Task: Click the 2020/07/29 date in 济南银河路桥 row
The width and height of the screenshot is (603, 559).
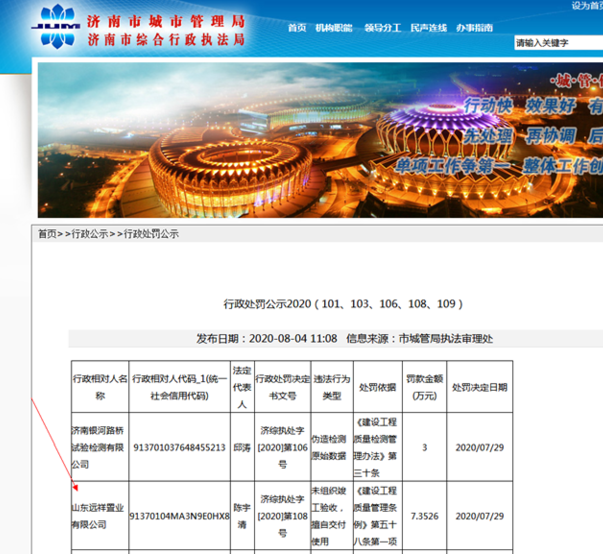Action: (480, 448)
